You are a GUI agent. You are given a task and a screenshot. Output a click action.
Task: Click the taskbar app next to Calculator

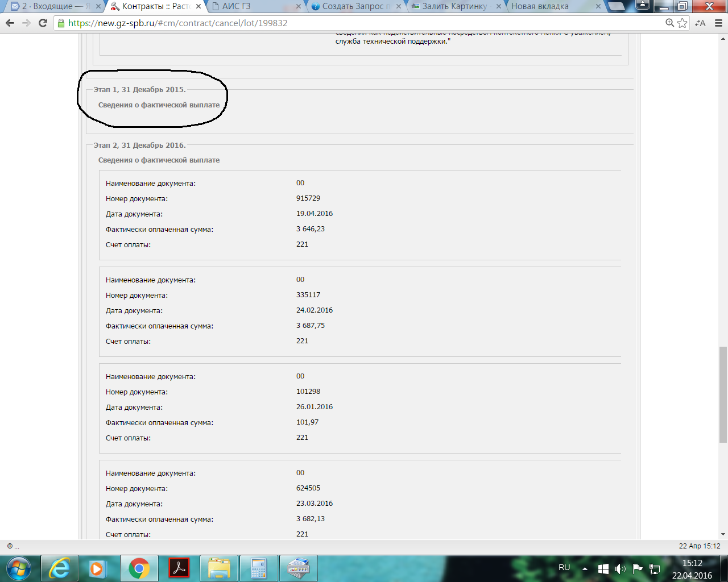coord(299,568)
